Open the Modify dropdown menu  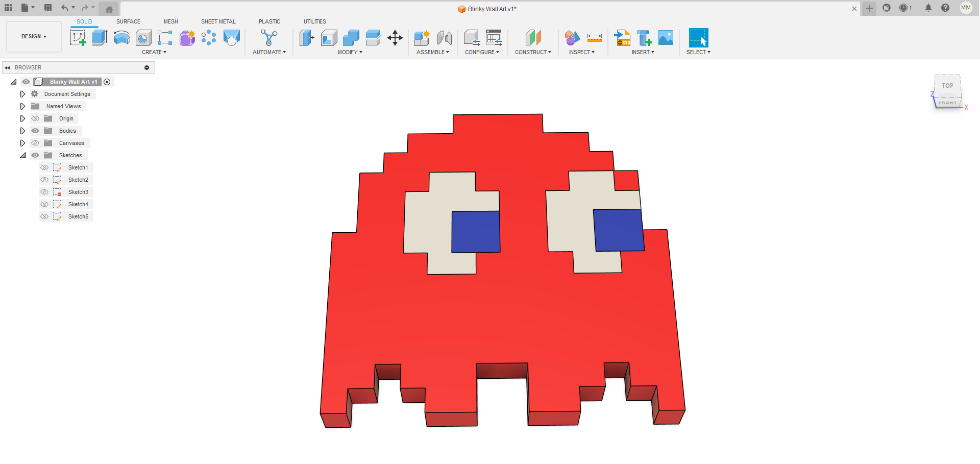(x=350, y=52)
